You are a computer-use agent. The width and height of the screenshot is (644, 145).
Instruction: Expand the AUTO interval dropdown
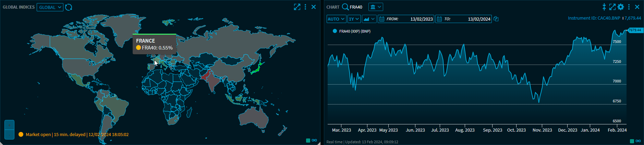(x=336, y=19)
